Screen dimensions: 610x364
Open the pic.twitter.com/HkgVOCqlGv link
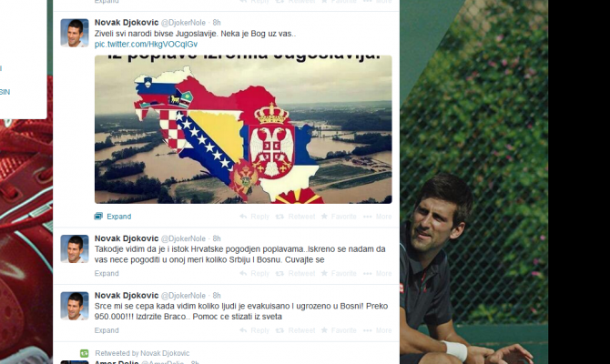pyautogui.click(x=146, y=45)
